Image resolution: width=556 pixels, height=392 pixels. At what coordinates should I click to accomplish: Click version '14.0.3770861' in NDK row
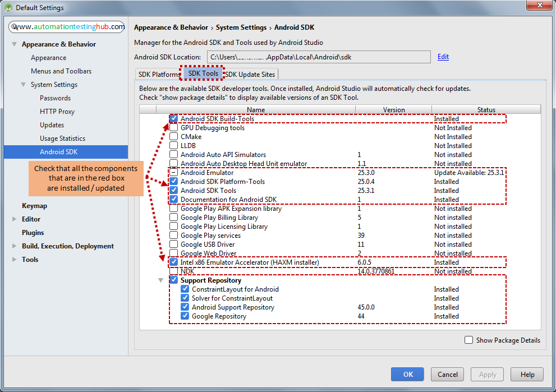click(x=376, y=271)
